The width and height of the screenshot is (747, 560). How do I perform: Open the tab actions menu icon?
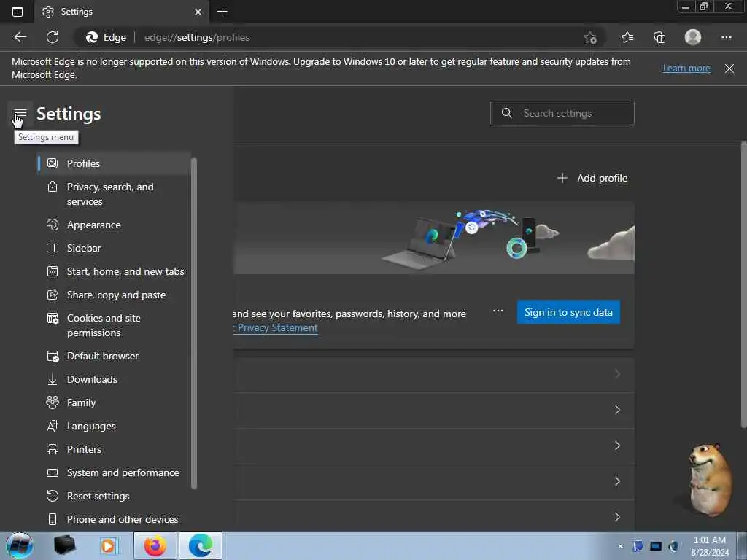tap(18, 12)
